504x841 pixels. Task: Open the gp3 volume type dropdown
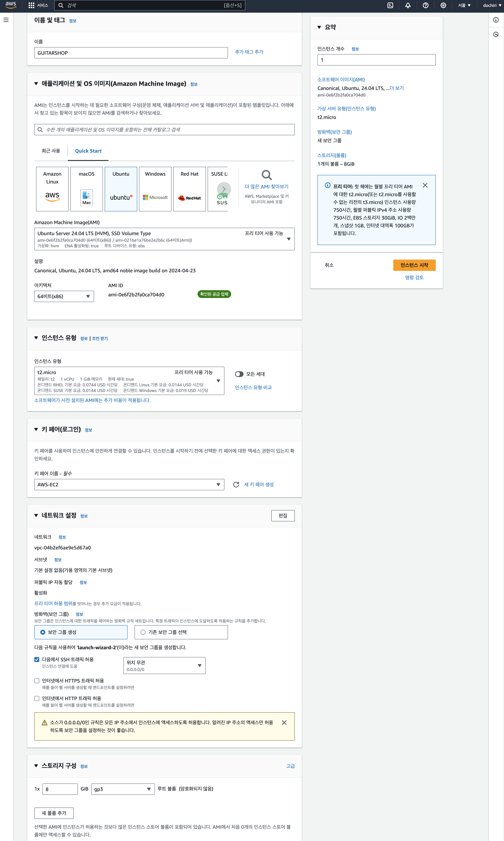click(123, 789)
